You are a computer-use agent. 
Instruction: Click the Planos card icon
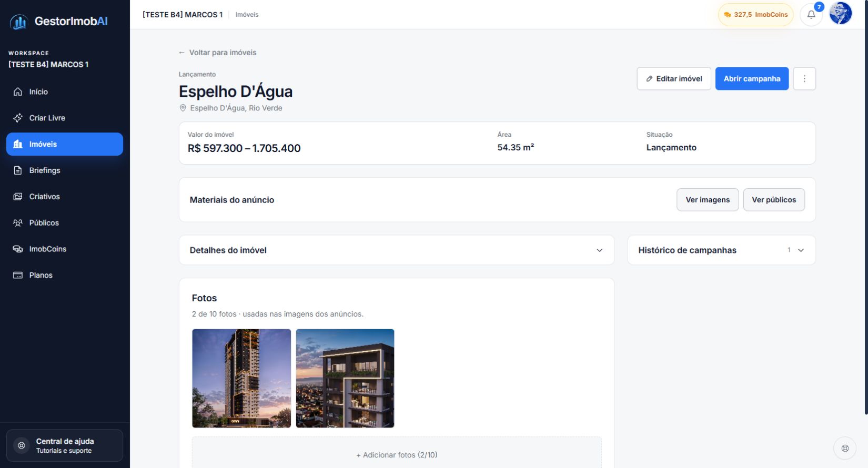point(18,275)
